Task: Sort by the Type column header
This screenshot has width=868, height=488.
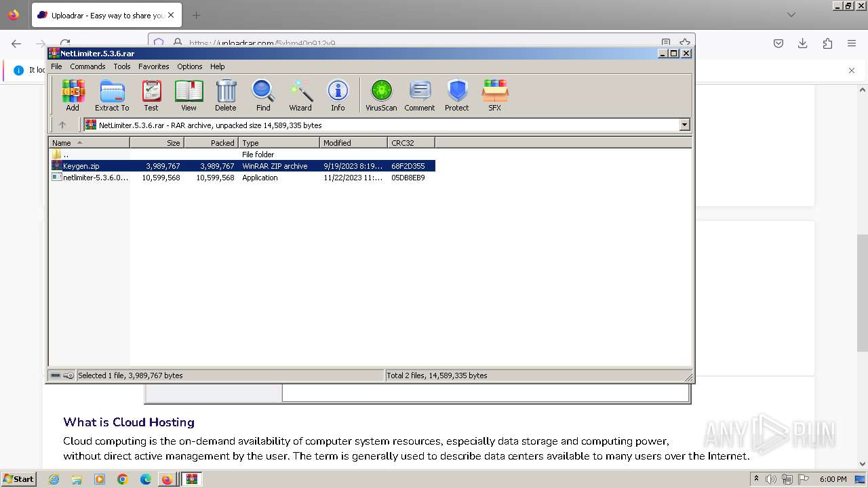Action: [279, 143]
